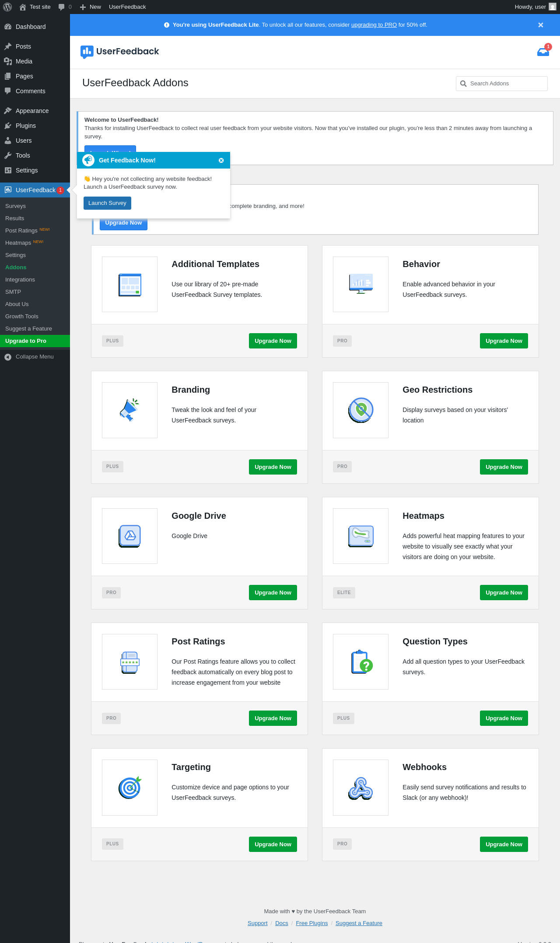This screenshot has height=943, width=560.
Task: Close the Get Feedback Now popup
Action: point(221,160)
